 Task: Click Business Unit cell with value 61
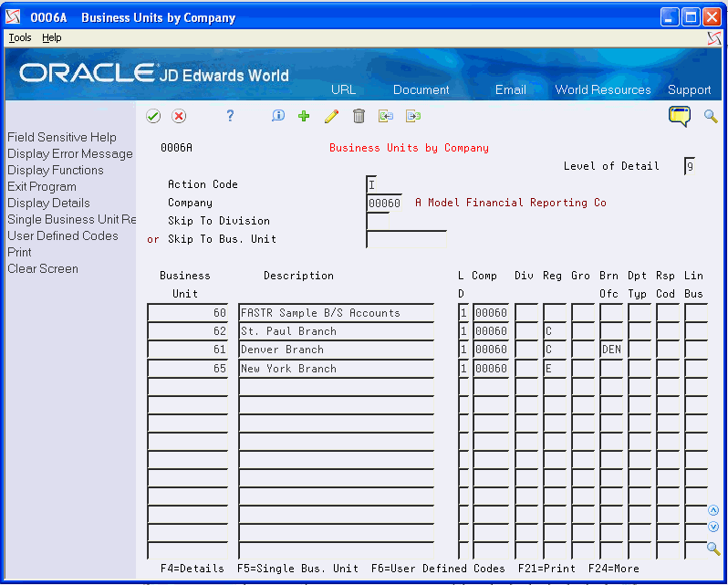tap(188, 350)
